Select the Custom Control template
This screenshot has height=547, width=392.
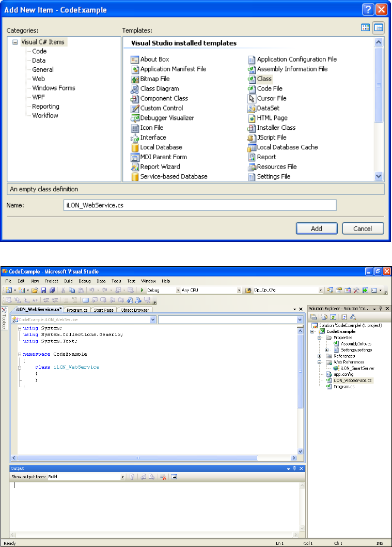pos(157,108)
